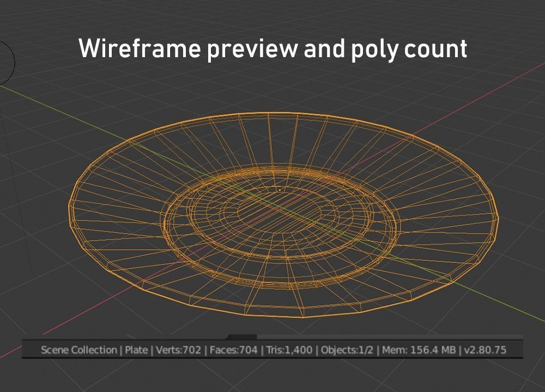545x392 pixels.
Task: Click the Plate object's origin dot
Action: 280,190
